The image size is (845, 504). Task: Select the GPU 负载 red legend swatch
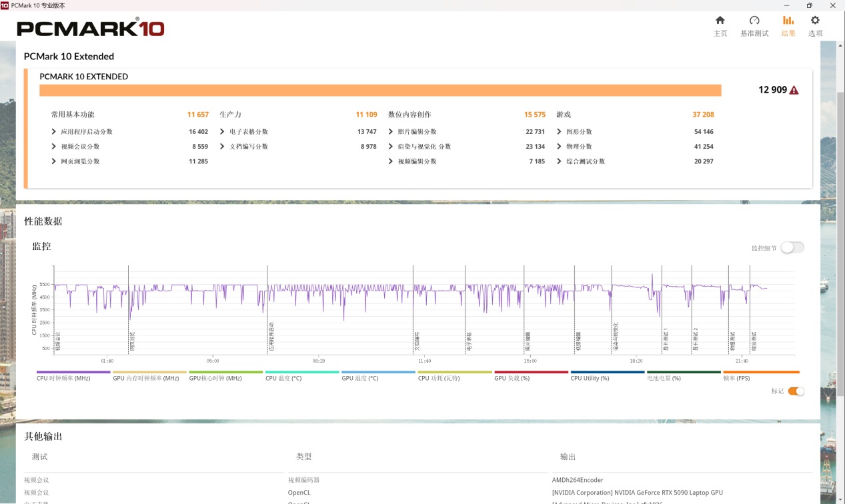531,372
